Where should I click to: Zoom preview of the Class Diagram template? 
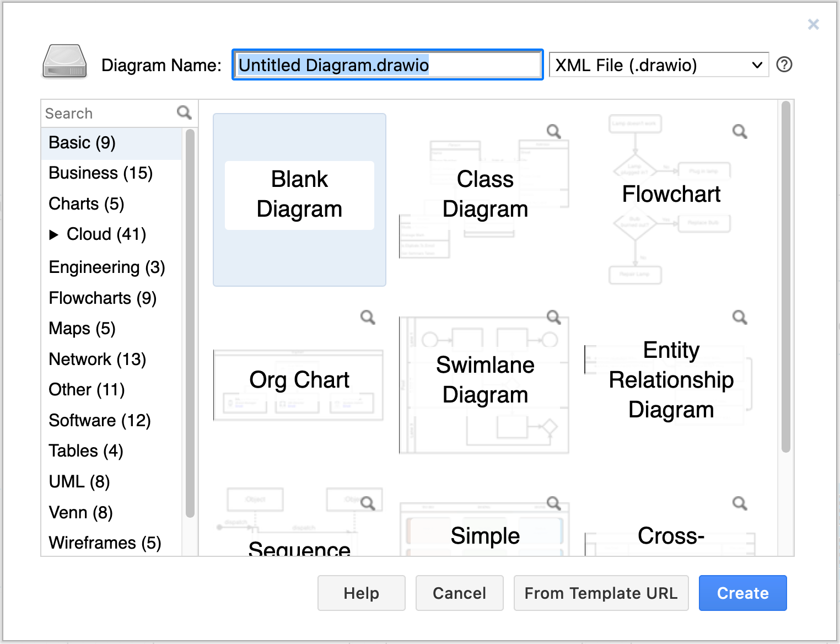(x=553, y=131)
